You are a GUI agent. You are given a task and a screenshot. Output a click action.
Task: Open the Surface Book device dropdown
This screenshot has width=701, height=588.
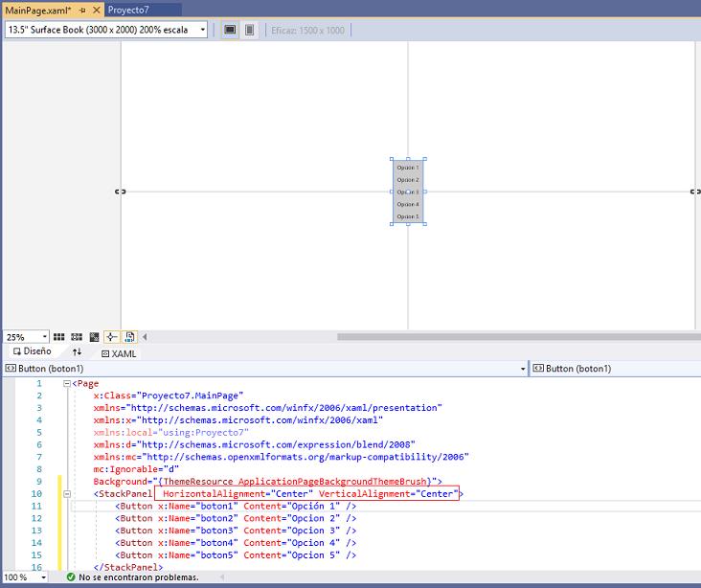click(106, 30)
